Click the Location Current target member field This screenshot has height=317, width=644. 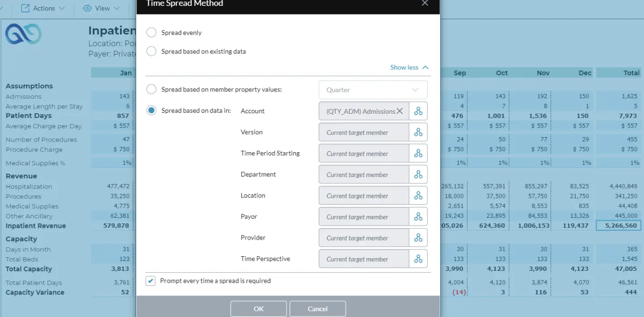tap(364, 196)
